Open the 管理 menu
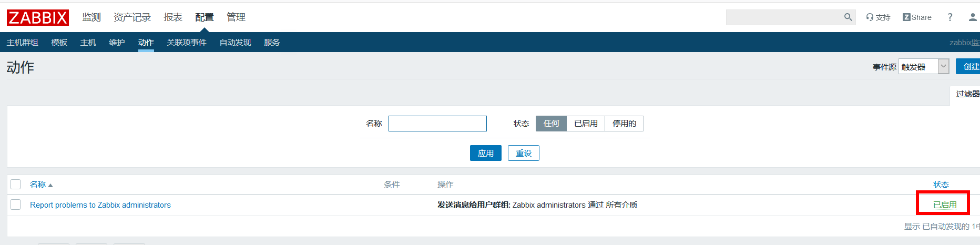Image resolution: width=980 pixels, height=245 pixels. coord(236,17)
